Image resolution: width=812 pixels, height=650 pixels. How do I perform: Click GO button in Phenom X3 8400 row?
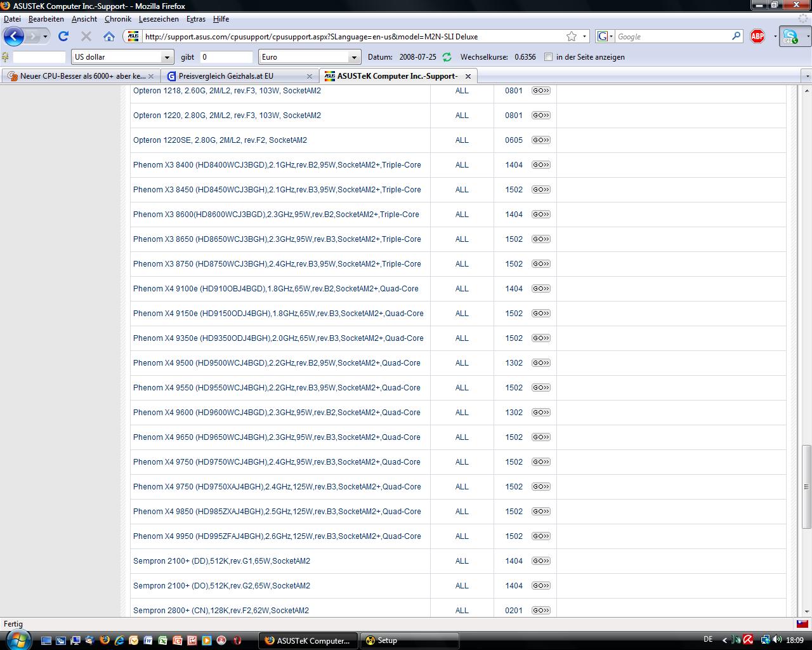(540, 165)
